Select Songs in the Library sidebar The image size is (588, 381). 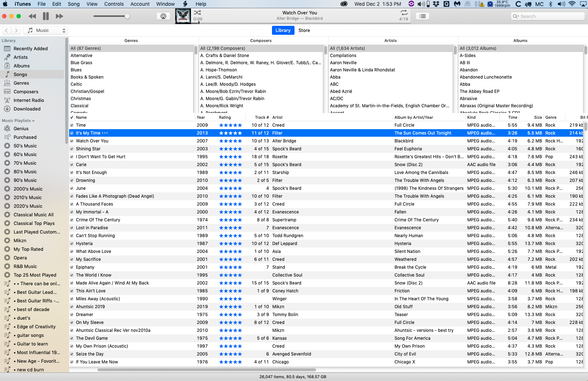click(x=20, y=75)
